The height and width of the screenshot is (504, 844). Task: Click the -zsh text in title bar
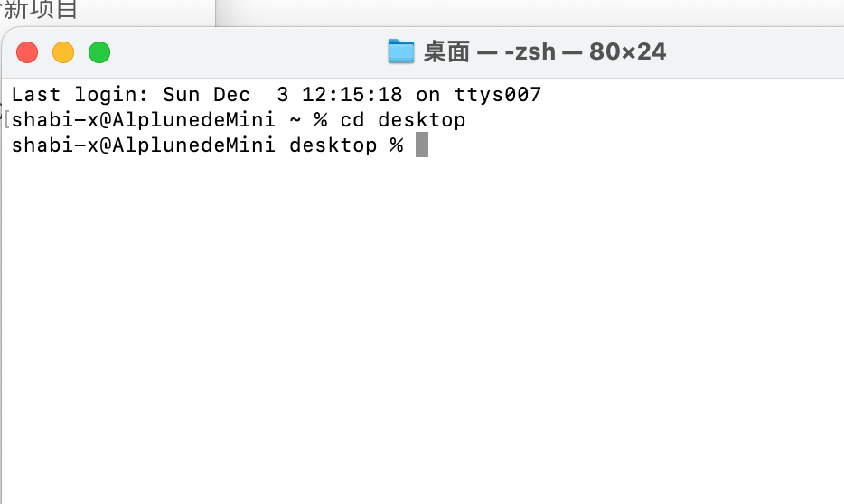pyautogui.click(x=530, y=52)
